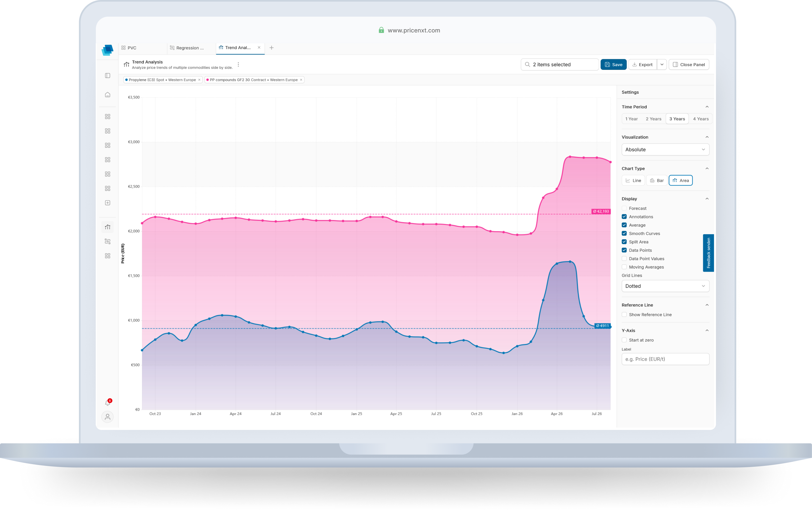
Task: Select the 4 Years time period
Action: click(x=701, y=119)
